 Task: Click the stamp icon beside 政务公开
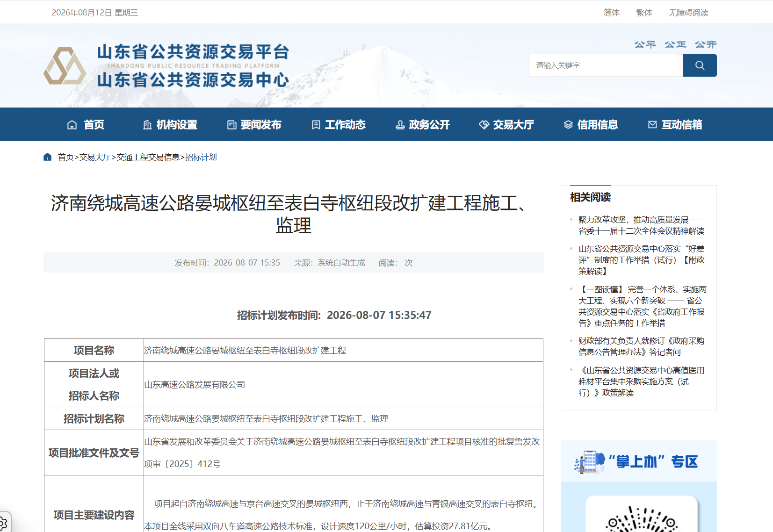click(400, 125)
